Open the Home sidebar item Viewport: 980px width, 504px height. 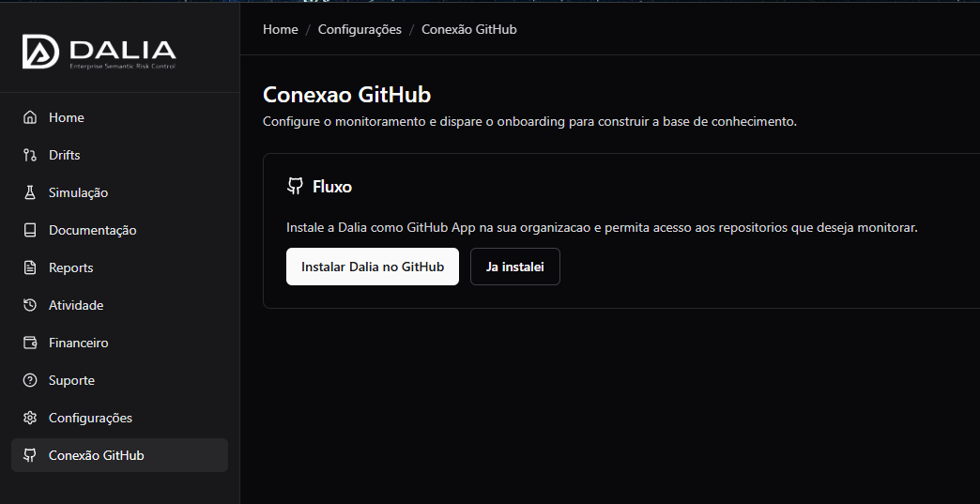(x=119, y=117)
